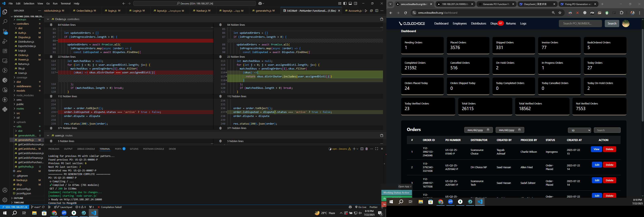644x217 pixels.
Task: Open the Orders.js file icon in diff header
Action: (x=382, y=19)
